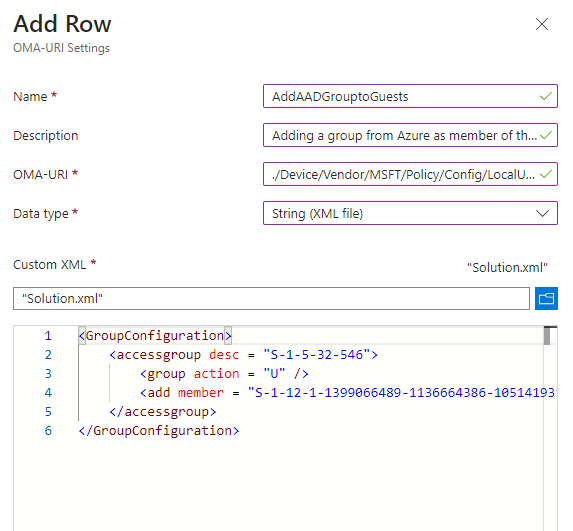Open the Data type dropdown
Screen dimensions: 573x531
(410, 213)
